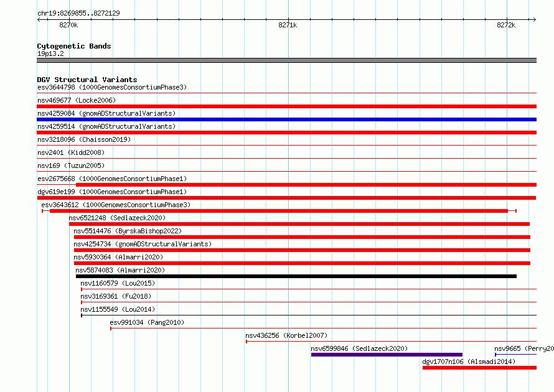The image size is (554, 392).
Task: Open nsv1160579 (Lou2015) label
Action: point(118,283)
